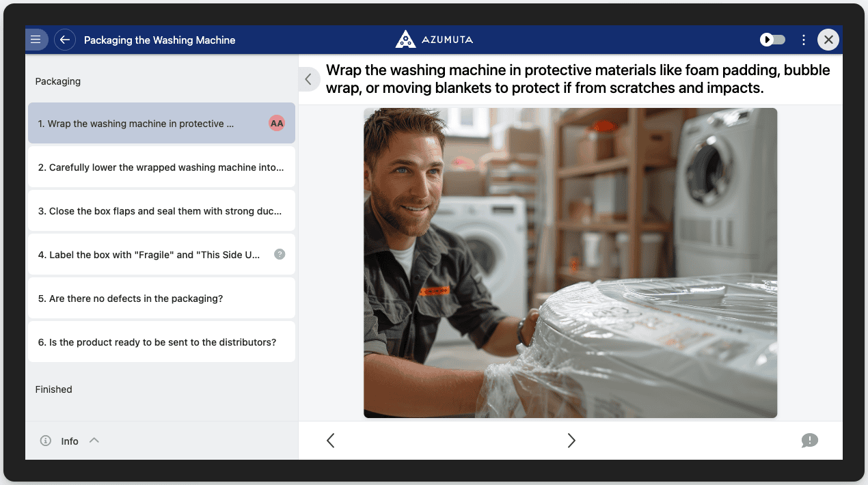The width and height of the screenshot is (868, 485).
Task: Click the back arrow button in header
Action: click(x=65, y=40)
